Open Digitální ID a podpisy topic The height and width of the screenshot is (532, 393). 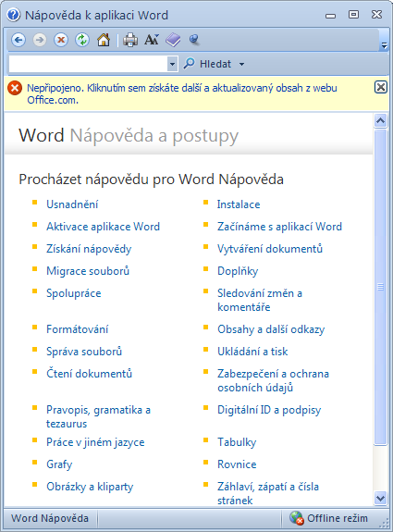269,410
